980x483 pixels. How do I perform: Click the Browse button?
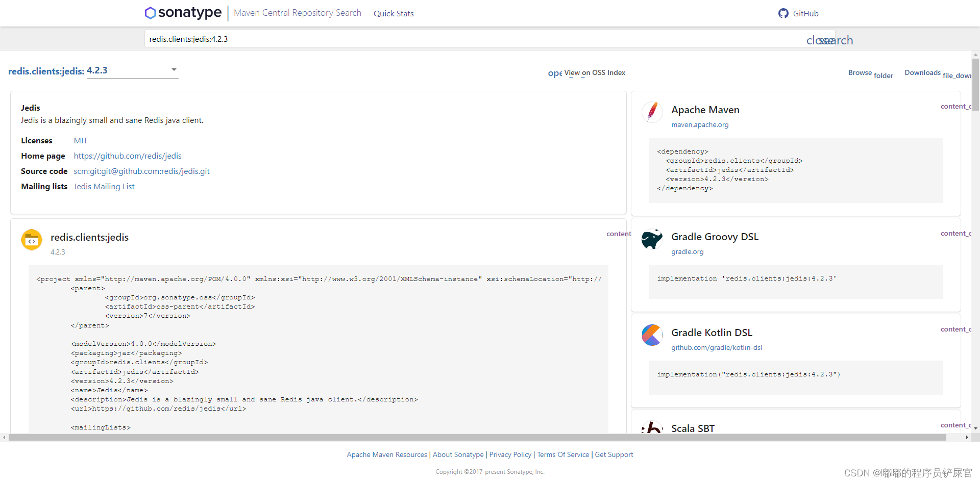[870, 73]
